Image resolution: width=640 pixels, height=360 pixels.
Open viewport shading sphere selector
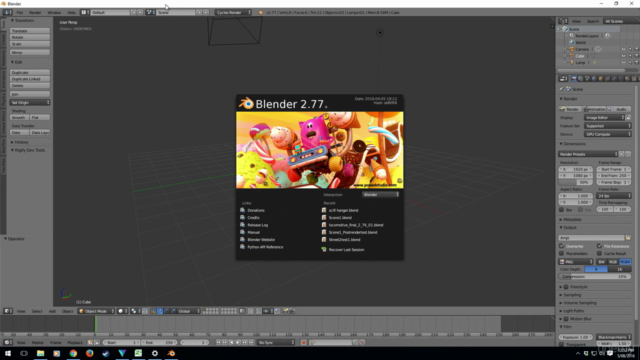click(122, 311)
